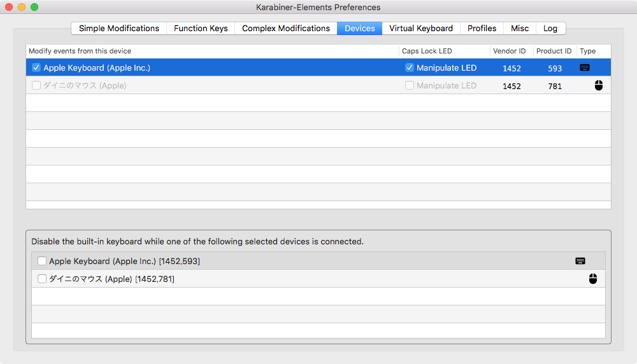Image resolution: width=637 pixels, height=364 pixels.
Task: Click keyboard icon in Apple Keyboard device row
Action: [585, 67]
